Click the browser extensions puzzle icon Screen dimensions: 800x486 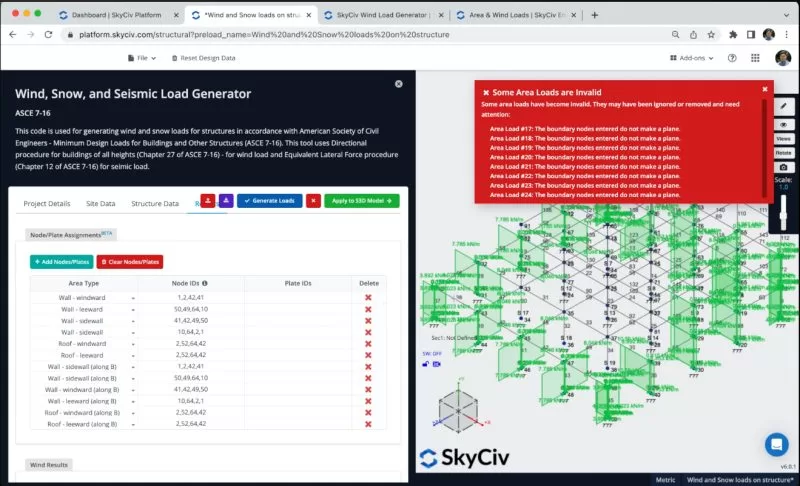733,35
